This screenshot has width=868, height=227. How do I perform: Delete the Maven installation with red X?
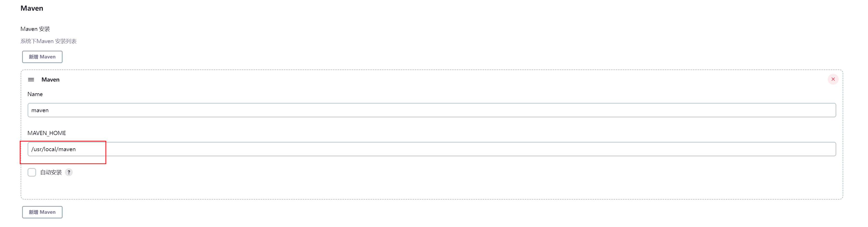click(833, 79)
